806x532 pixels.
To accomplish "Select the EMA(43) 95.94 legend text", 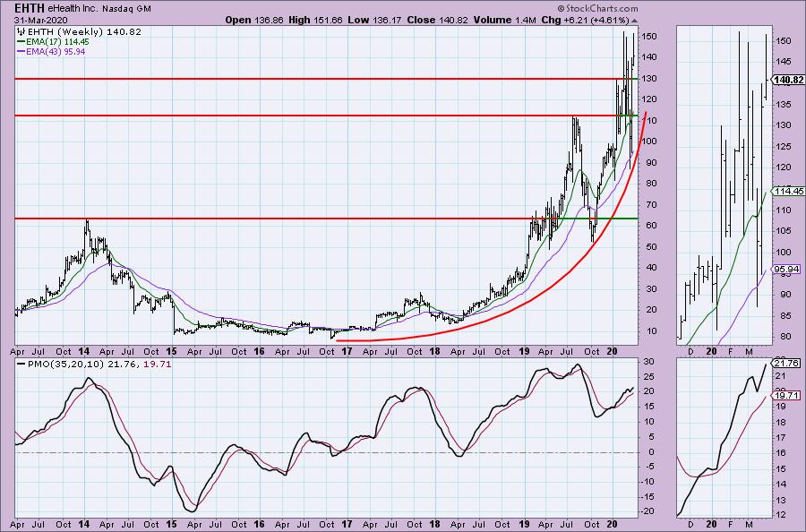I will point(56,52).
